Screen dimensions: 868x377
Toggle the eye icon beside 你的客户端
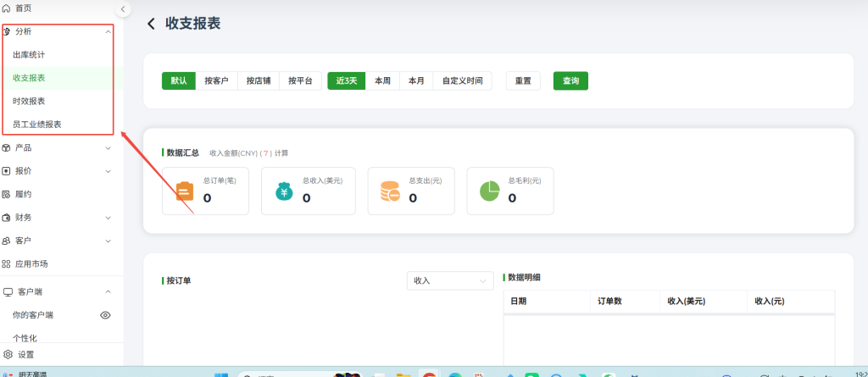pyautogui.click(x=106, y=315)
